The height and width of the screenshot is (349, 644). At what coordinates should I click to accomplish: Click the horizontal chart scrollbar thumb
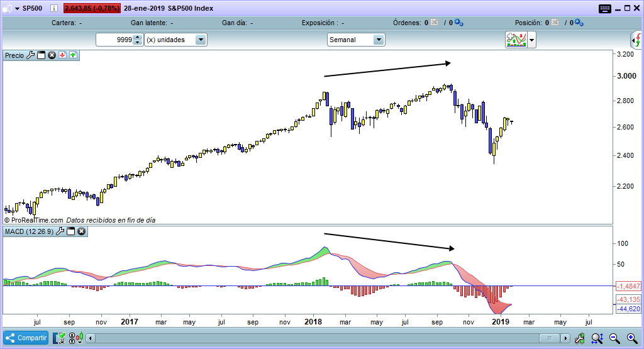[x=551, y=338]
